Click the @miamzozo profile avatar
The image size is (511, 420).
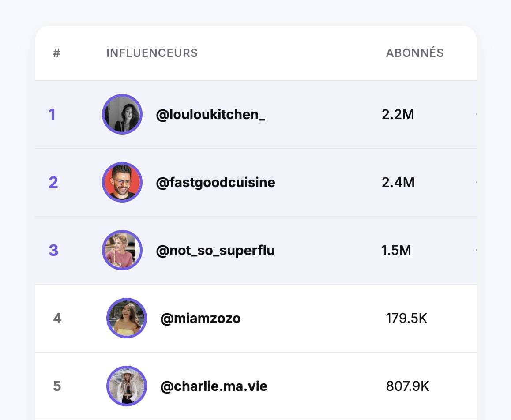click(x=127, y=318)
